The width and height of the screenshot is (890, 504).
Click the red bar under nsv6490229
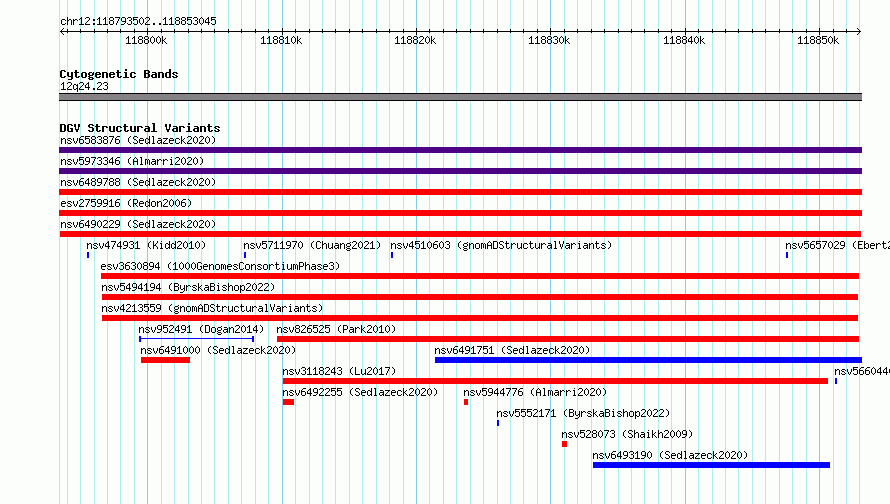460,234
